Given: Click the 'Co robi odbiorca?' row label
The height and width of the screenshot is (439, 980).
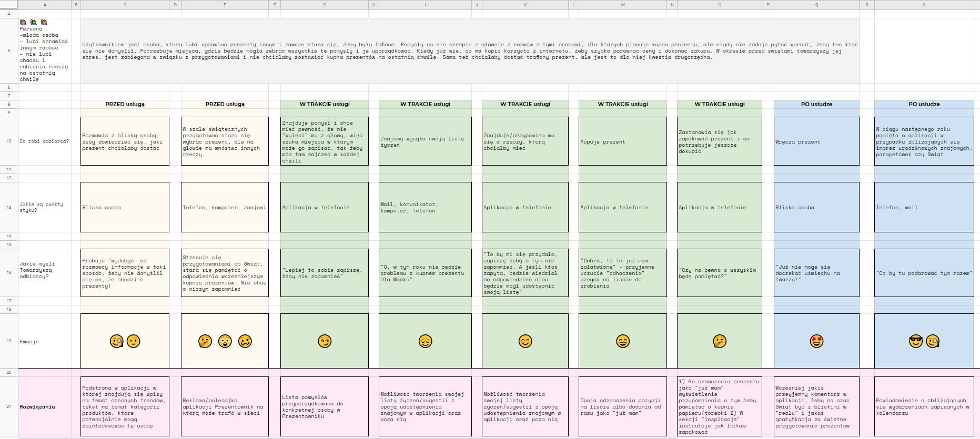Looking at the screenshot, I should (45, 141).
